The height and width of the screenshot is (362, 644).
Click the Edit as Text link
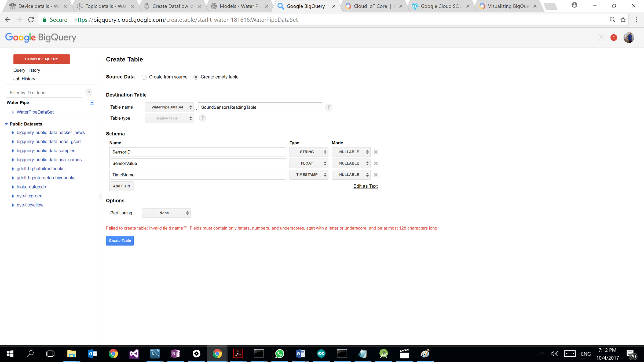[x=365, y=186]
